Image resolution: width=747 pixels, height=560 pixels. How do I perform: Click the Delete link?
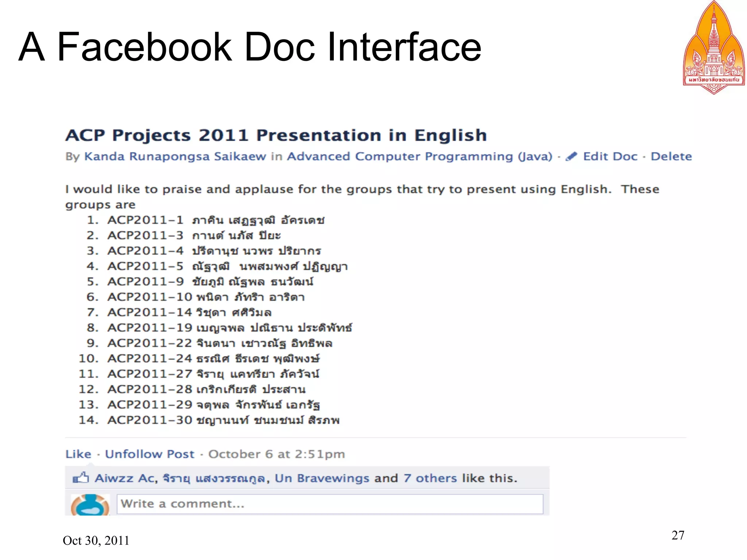point(671,156)
